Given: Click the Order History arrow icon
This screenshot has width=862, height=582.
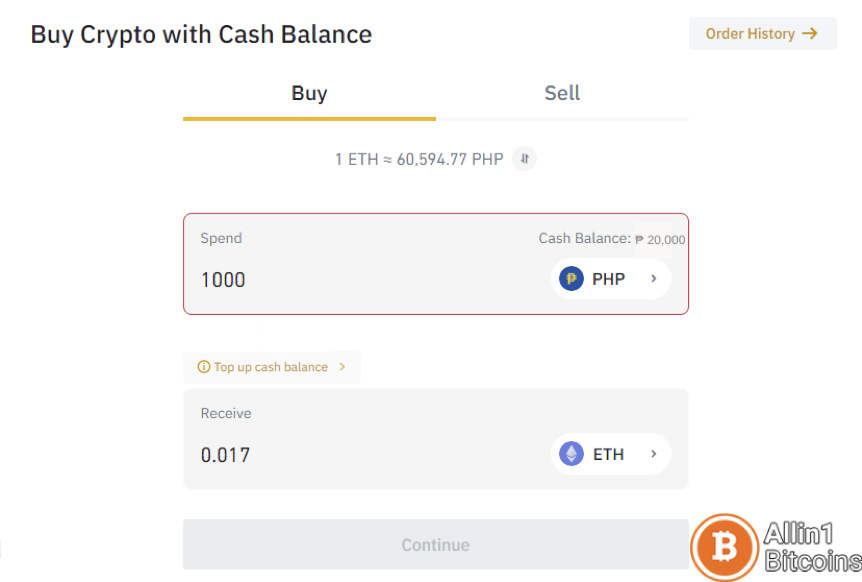Looking at the screenshot, I should [x=810, y=34].
